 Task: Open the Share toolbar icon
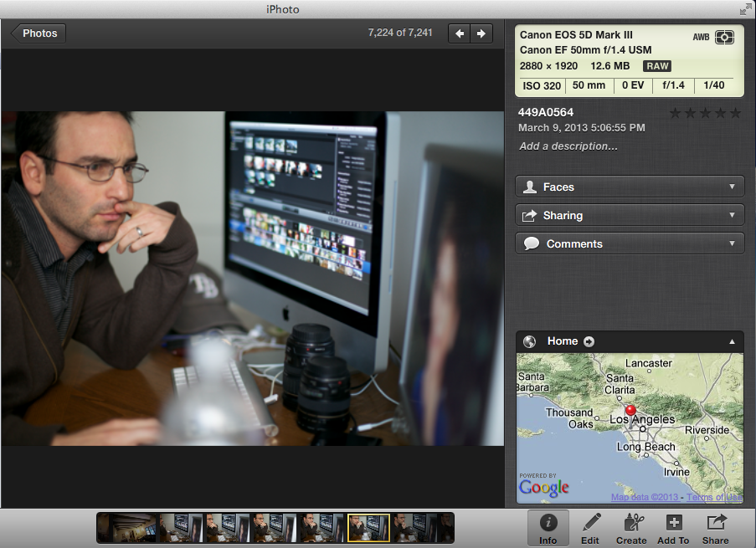tap(716, 528)
